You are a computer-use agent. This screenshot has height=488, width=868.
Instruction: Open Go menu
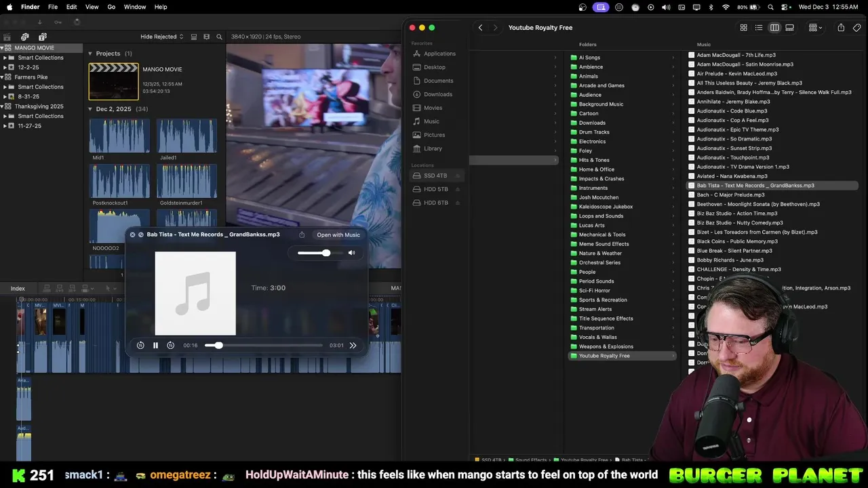coord(111,7)
